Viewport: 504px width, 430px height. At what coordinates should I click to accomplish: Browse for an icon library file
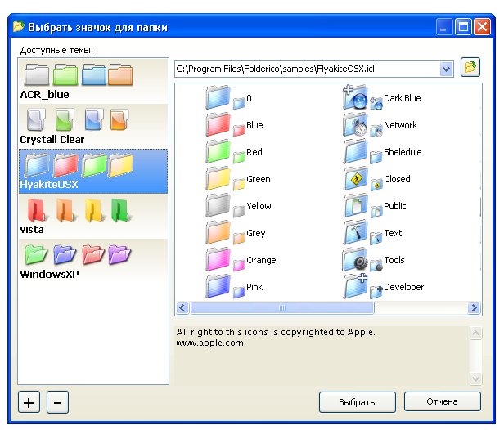pos(470,67)
